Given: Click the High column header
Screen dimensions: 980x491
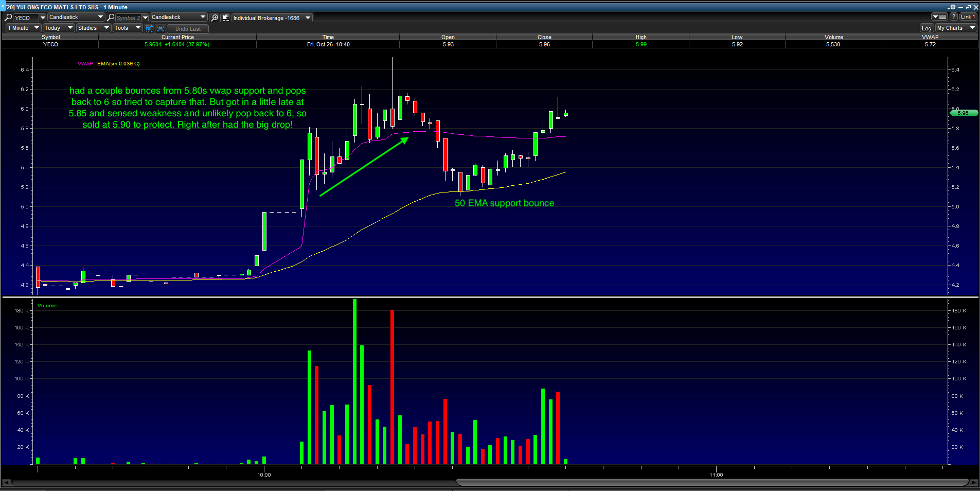Looking at the screenshot, I should pyautogui.click(x=641, y=37).
